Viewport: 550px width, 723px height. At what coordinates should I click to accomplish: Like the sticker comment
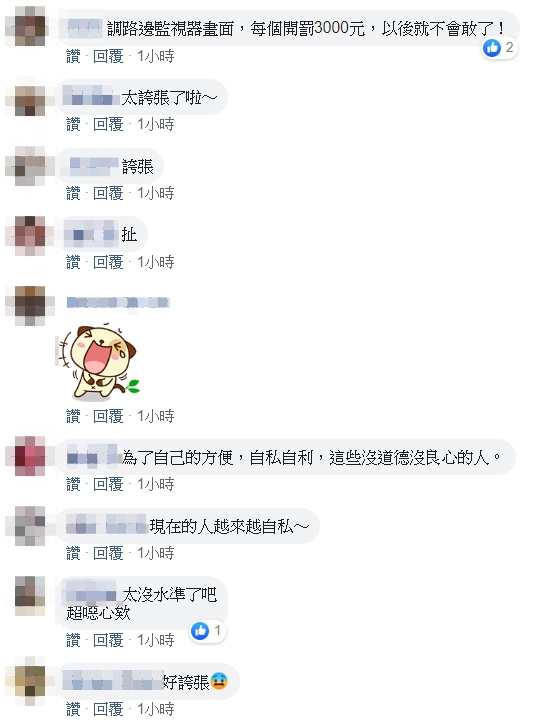73,416
